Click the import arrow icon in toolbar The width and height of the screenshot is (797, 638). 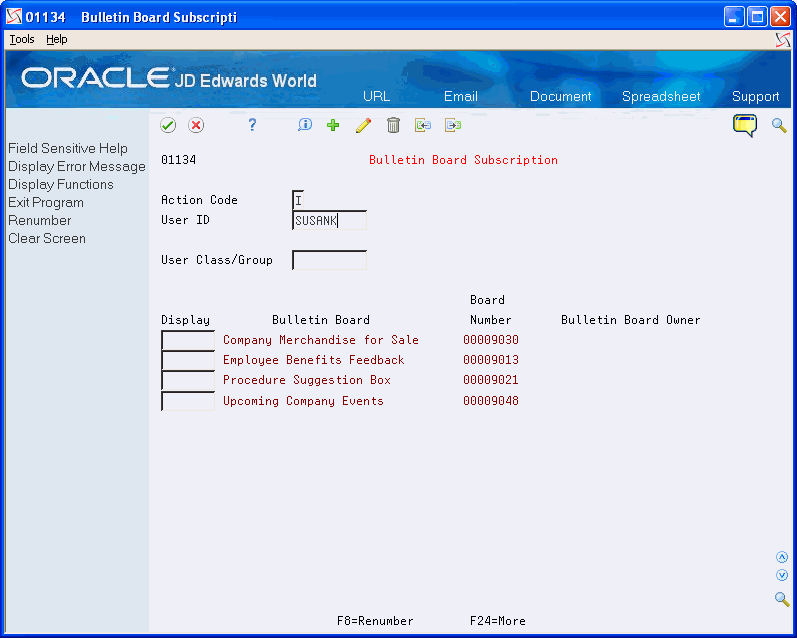[x=422, y=125]
